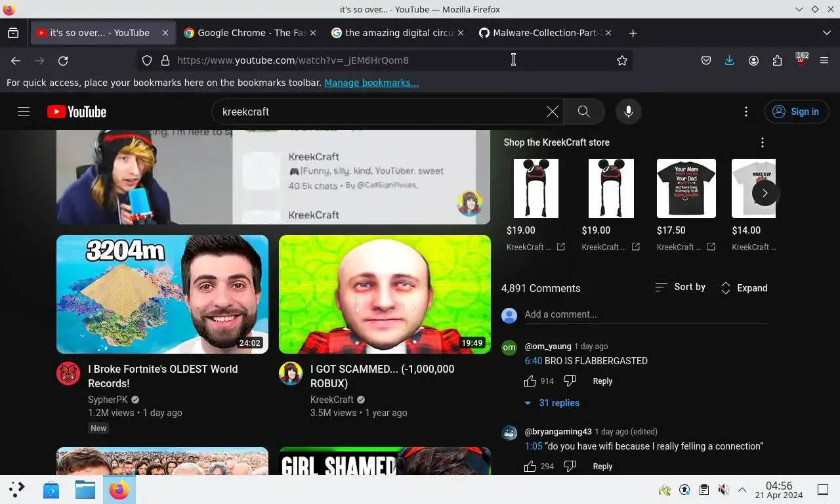Open I GOT SCAMMED video thumbnail
This screenshot has width=840, height=504.
click(x=385, y=295)
